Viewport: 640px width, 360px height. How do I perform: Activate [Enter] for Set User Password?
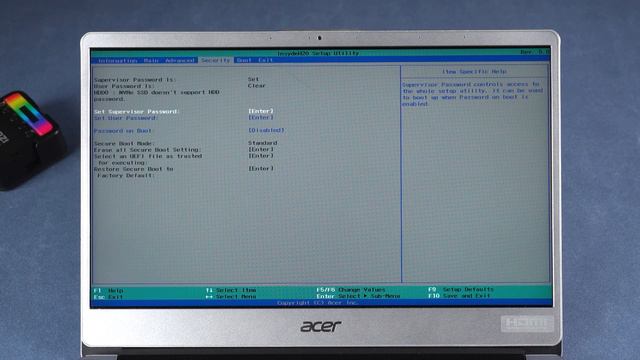point(261,118)
